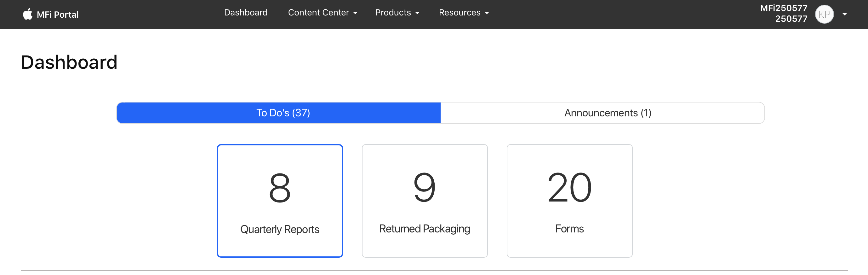Open the Resources dropdown menu
Viewport: 868px width, 275px height.
click(x=464, y=13)
